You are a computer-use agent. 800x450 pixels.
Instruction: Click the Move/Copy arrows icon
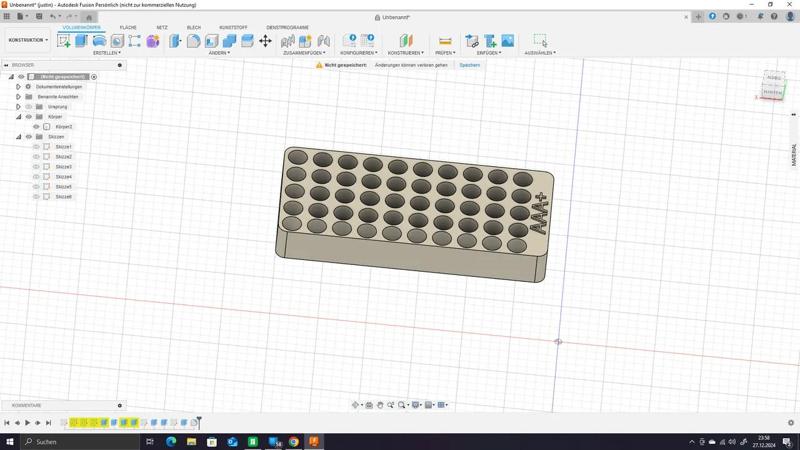[x=265, y=41]
